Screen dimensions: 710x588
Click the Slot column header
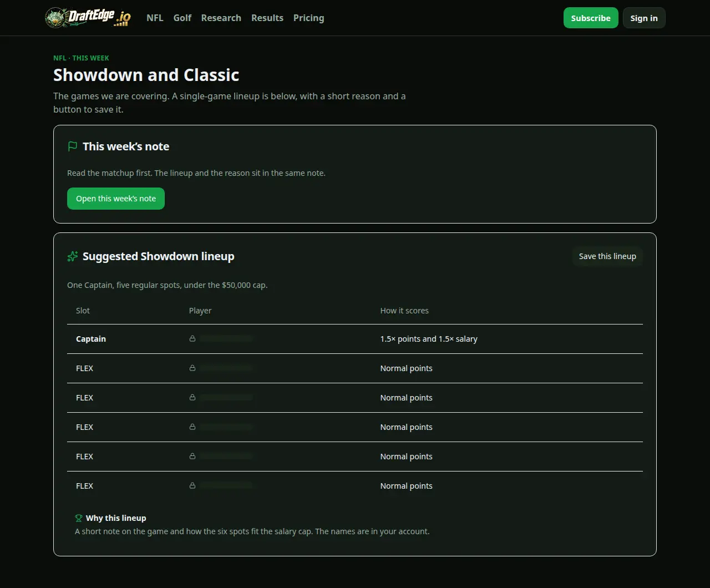tap(83, 311)
